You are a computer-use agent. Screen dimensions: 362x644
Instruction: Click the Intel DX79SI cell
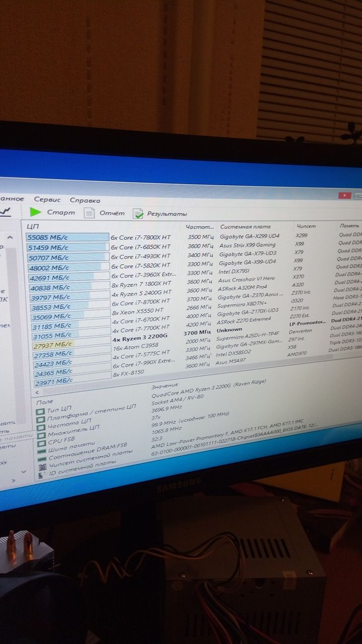click(234, 272)
